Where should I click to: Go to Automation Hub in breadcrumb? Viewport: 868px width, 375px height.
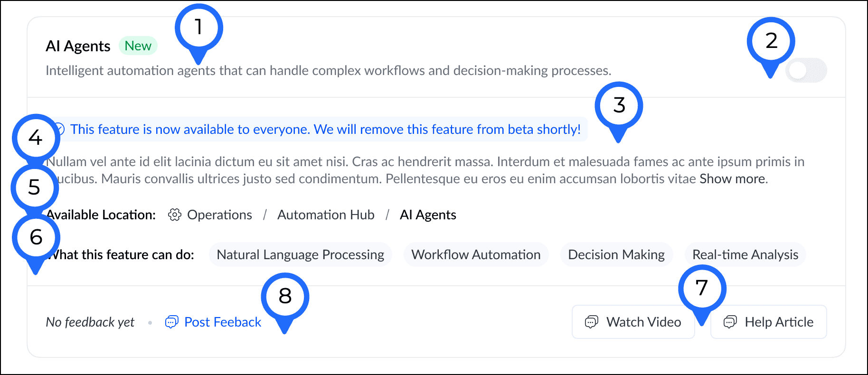coord(326,215)
